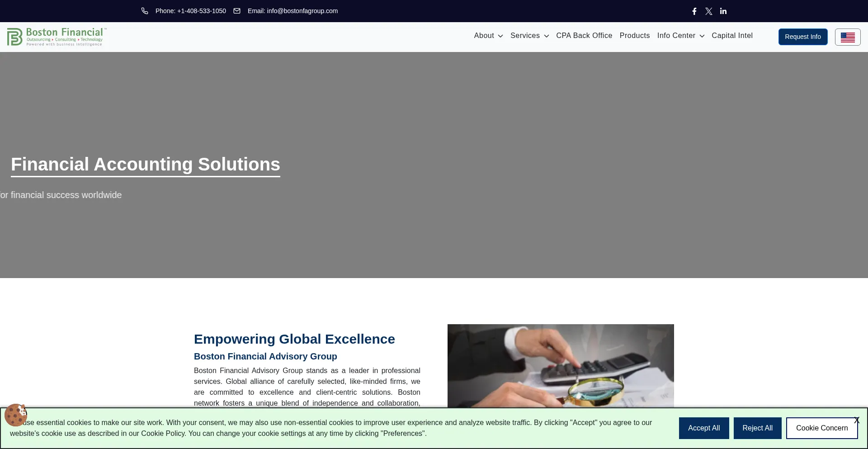Click the Boston Financial logo
The image size is (868, 449).
coord(57,37)
